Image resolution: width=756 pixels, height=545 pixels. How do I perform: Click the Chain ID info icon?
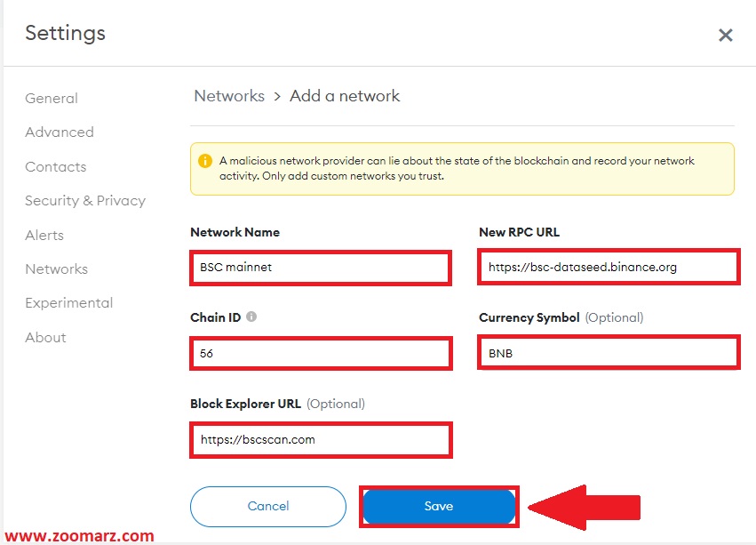251,317
